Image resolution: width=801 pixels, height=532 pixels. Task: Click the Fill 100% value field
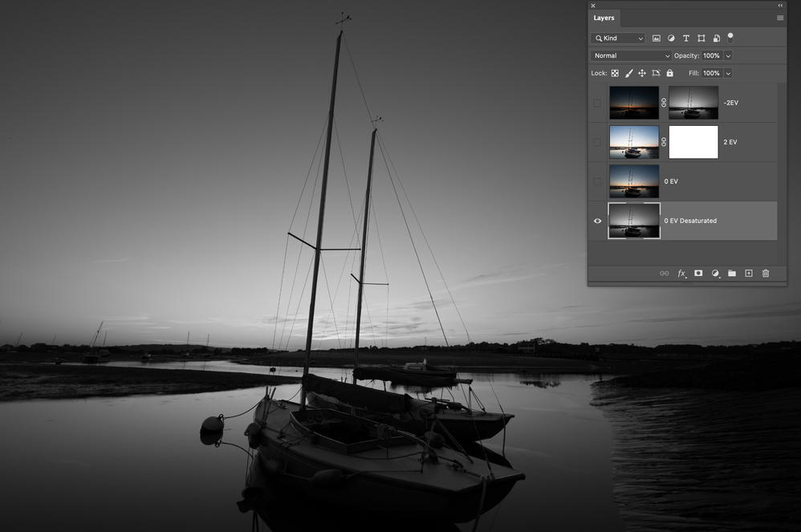[712, 73]
